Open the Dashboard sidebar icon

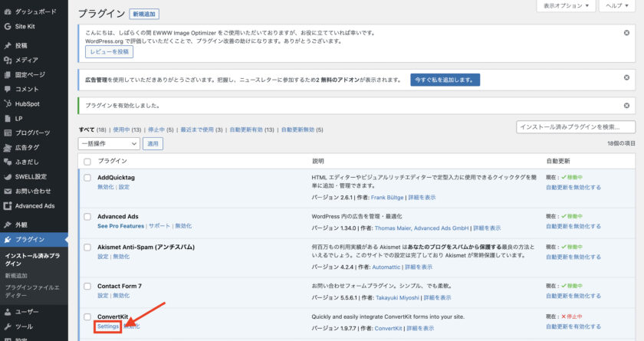pyautogui.click(x=8, y=12)
